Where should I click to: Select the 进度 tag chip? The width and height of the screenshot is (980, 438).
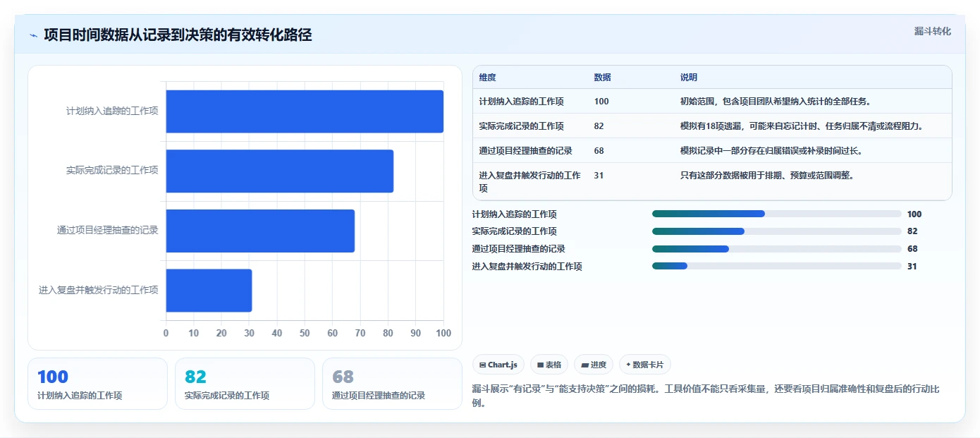[x=594, y=365]
